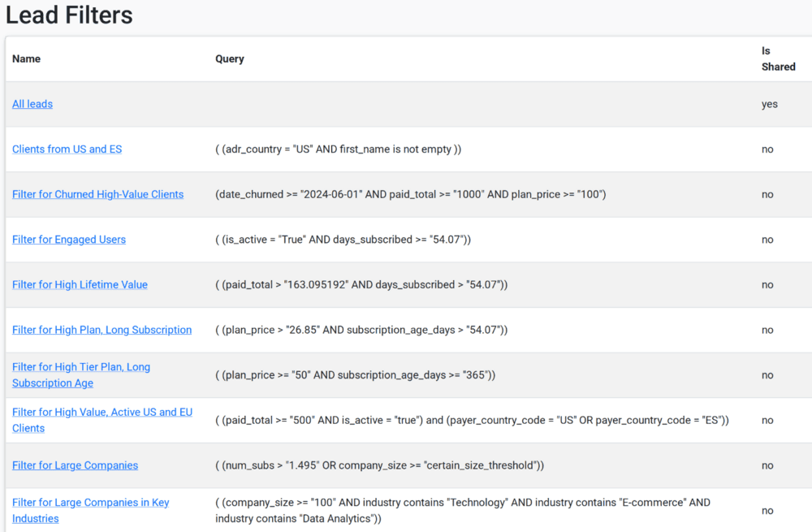812x532 pixels.
Task: Click the adr_country "US" query text
Action: click(338, 149)
